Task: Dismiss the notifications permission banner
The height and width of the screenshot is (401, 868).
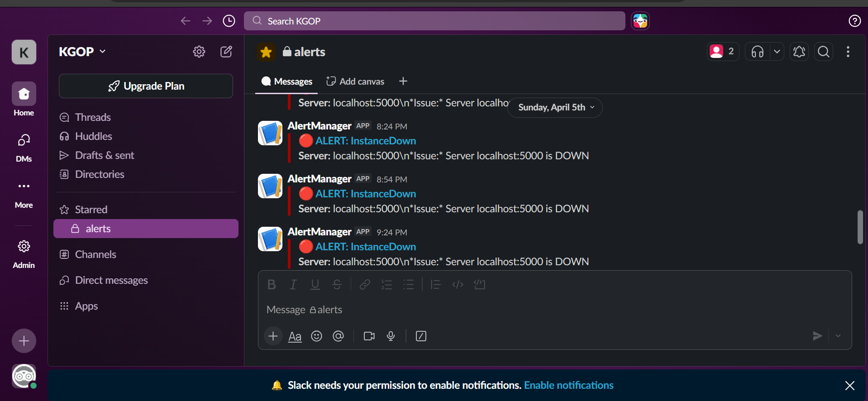Action: [849, 385]
